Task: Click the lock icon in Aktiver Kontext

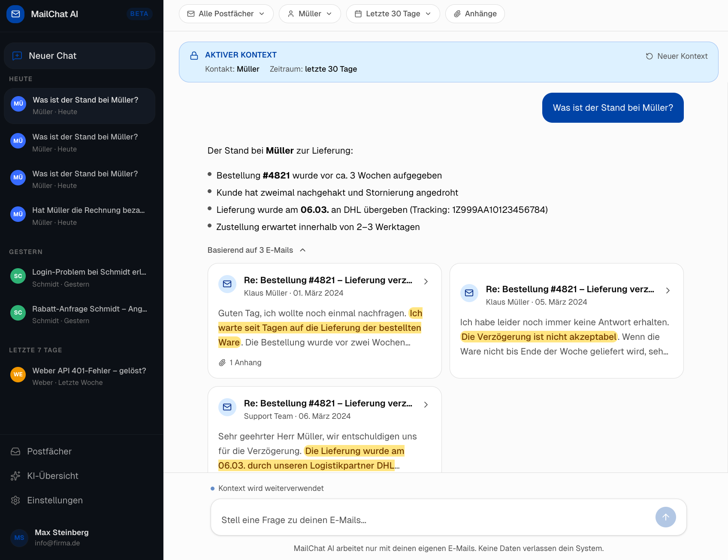Action: click(x=194, y=56)
